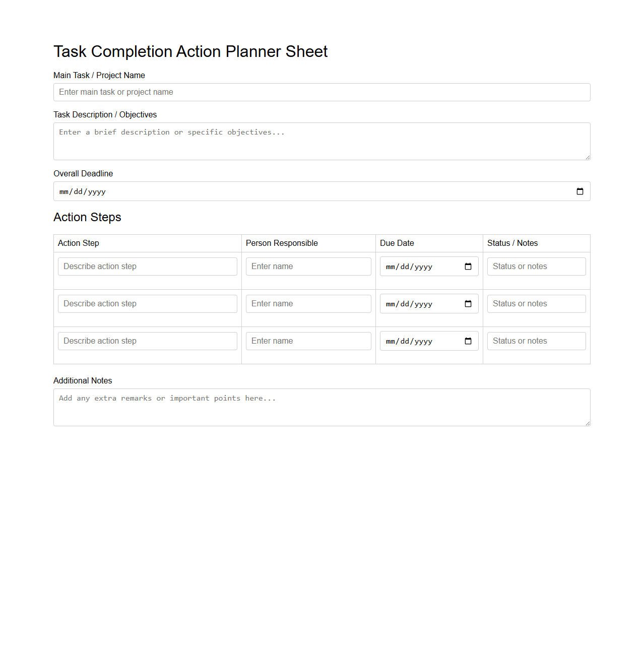The image size is (644, 655).
Task: Click the Task Description / Objectives textarea
Action: 321,141
